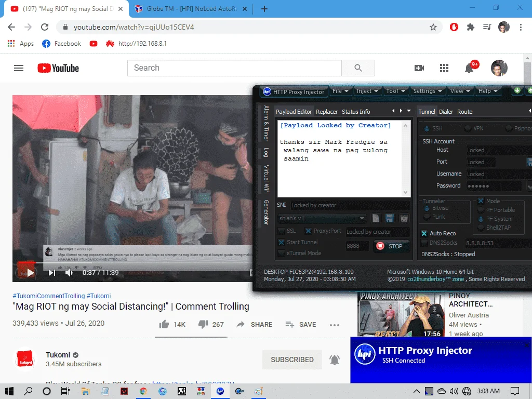Open the shiah's v1 profile dropdown
The image size is (532, 399).
322,218
